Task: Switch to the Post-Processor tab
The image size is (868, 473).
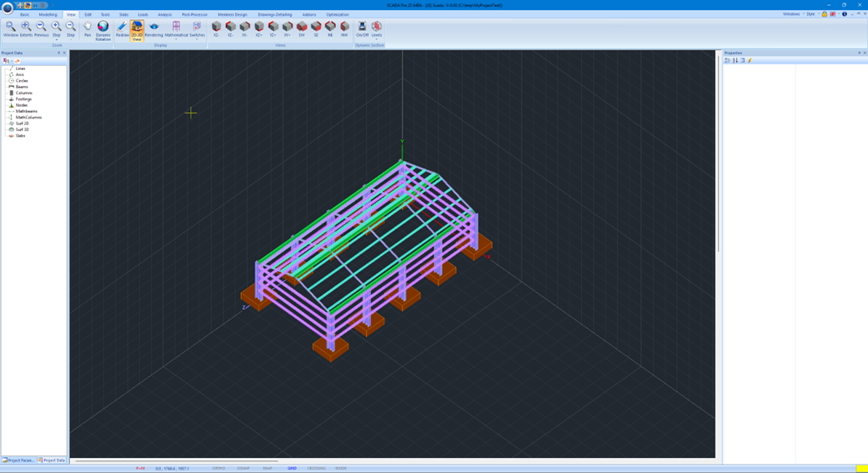Action: pyautogui.click(x=194, y=14)
